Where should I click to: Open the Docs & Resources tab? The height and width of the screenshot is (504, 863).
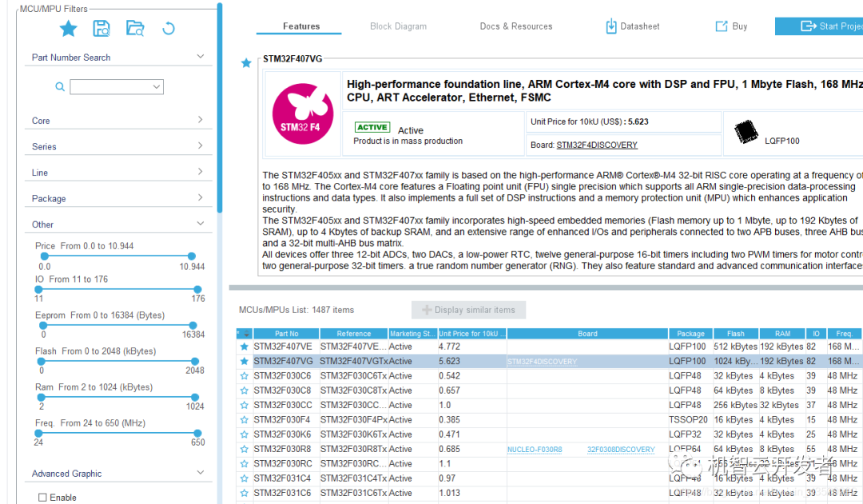pyautogui.click(x=515, y=26)
